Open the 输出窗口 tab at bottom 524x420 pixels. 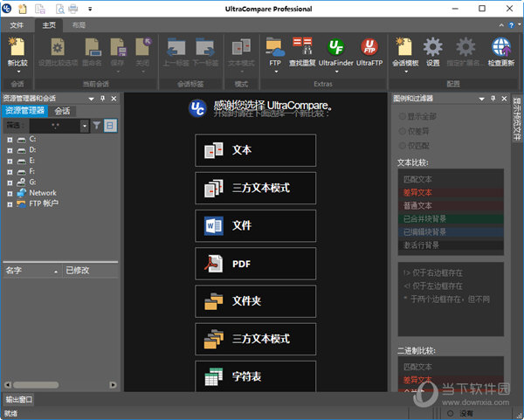[x=19, y=399]
